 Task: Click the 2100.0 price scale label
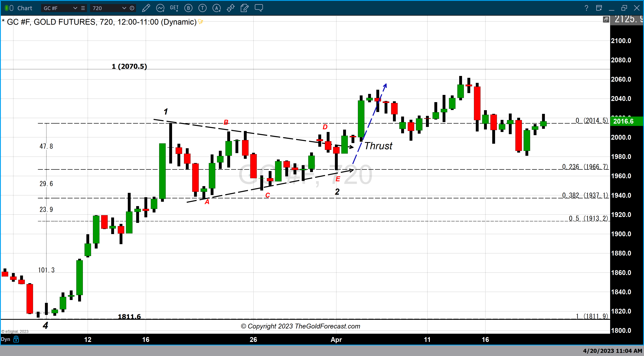pyautogui.click(x=621, y=41)
